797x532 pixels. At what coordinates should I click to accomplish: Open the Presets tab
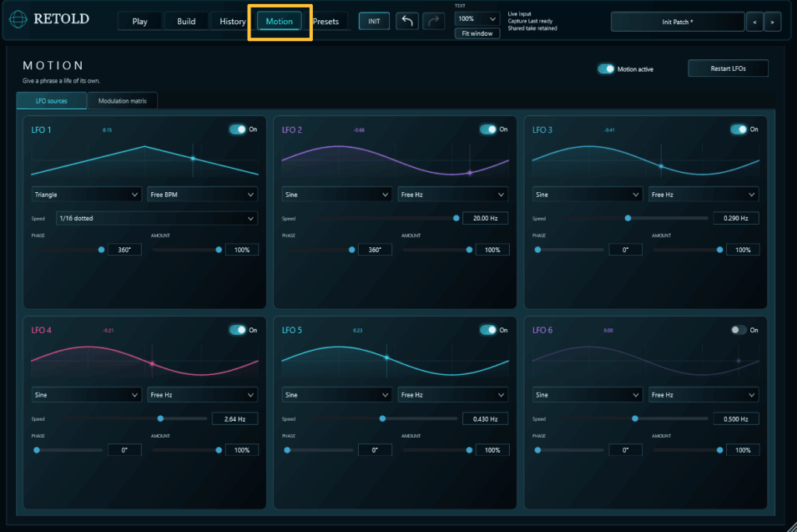[x=326, y=21]
